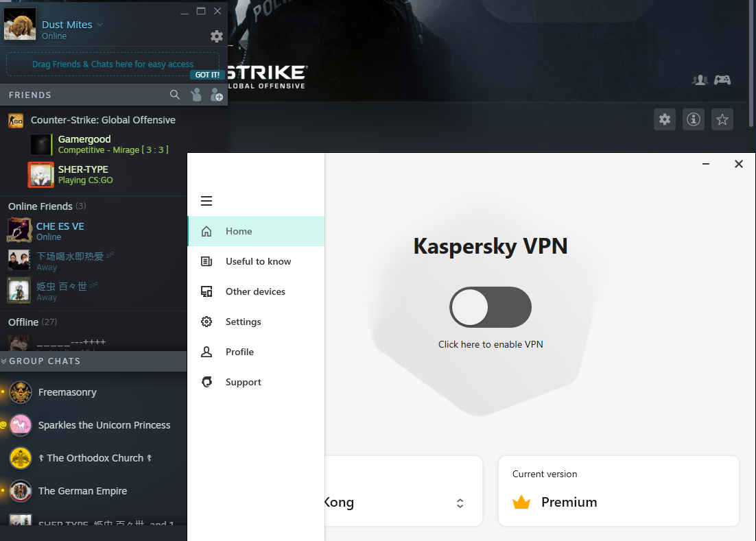Screen dimensions: 756x541
Task: Click Counter-Strike game icon in friends list
Action: pyautogui.click(x=16, y=121)
